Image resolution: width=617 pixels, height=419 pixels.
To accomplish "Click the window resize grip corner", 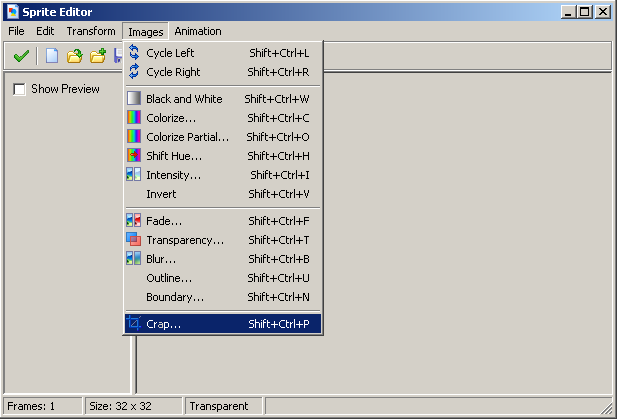I will pyautogui.click(x=606, y=409).
